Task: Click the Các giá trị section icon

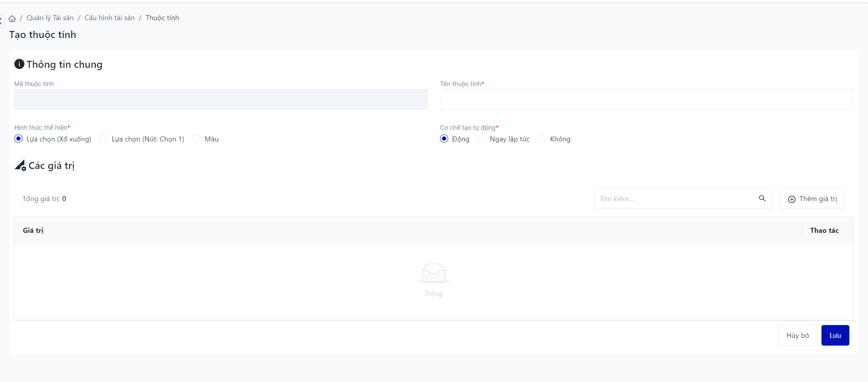Action: tap(20, 165)
